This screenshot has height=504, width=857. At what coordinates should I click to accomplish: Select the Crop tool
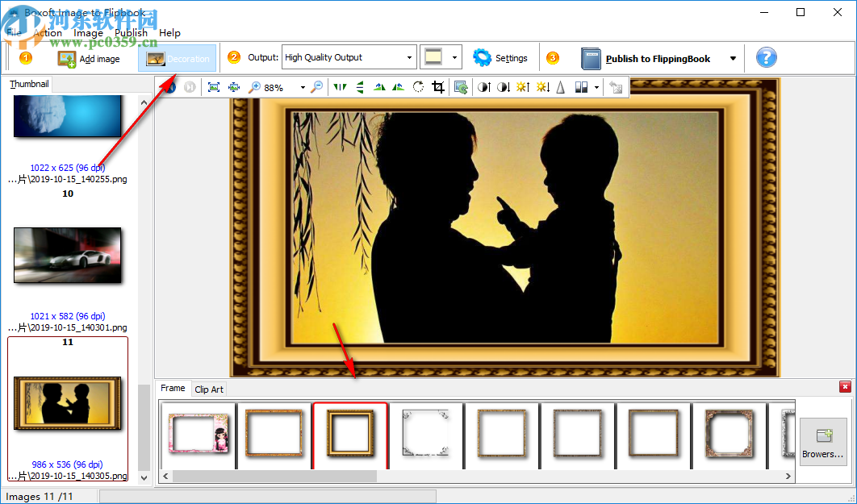click(x=437, y=86)
